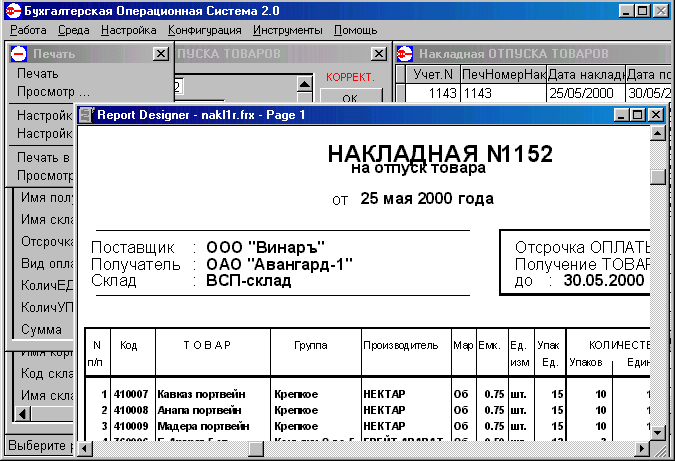Click the Учет.N column header
Image resolution: width=675 pixels, height=461 pixels.
click(x=433, y=74)
